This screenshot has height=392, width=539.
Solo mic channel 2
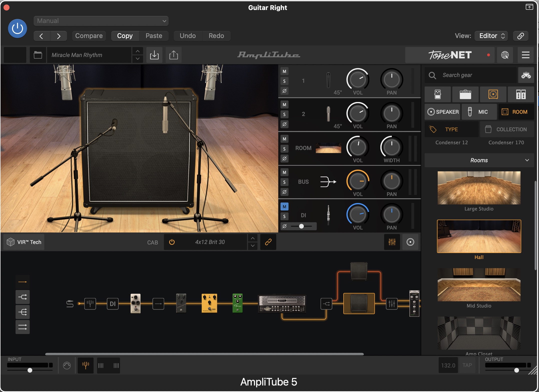tap(285, 114)
